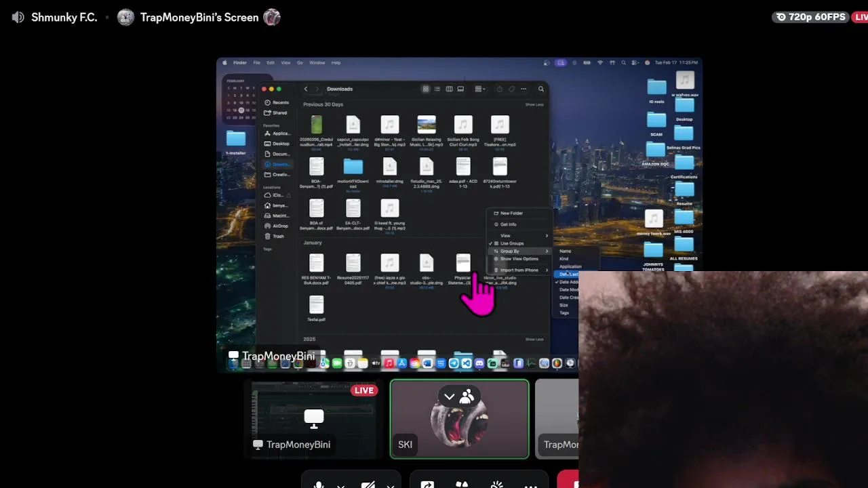Go forward in the Finder Downloads window
868x488 pixels.
click(x=316, y=89)
